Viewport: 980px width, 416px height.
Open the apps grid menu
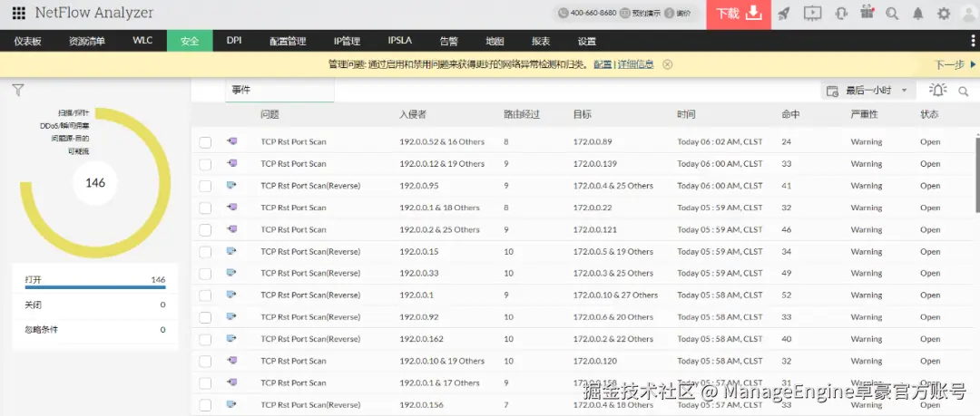[x=19, y=13]
